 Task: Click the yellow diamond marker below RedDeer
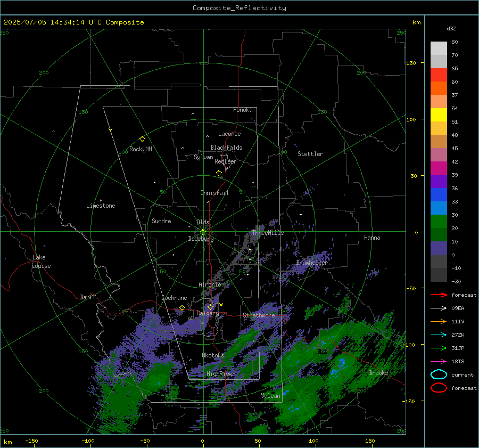(x=219, y=173)
